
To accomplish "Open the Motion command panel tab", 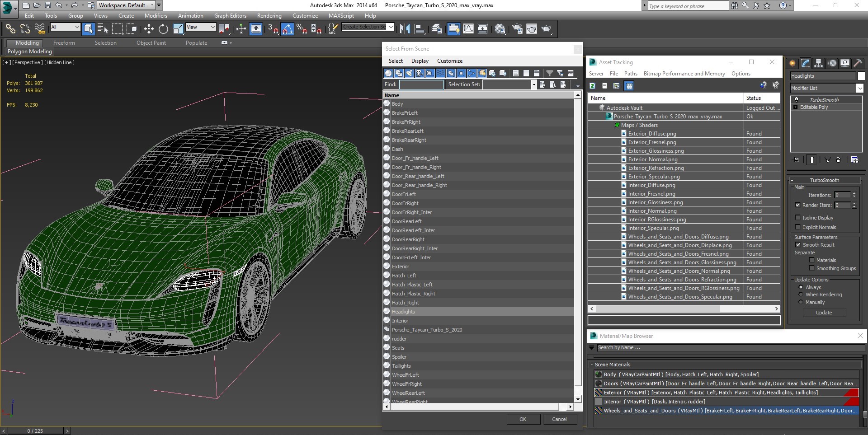I will point(832,63).
